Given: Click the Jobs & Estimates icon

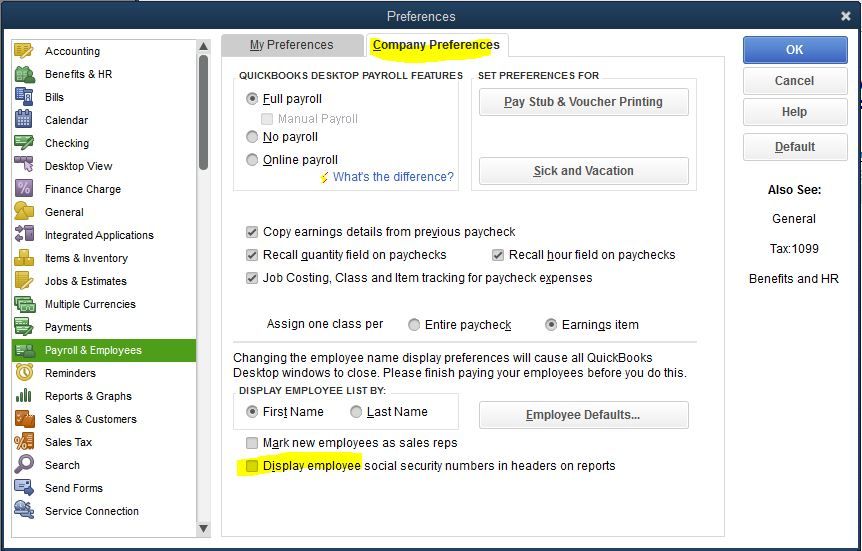Looking at the screenshot, I should (x=24, y=280).
